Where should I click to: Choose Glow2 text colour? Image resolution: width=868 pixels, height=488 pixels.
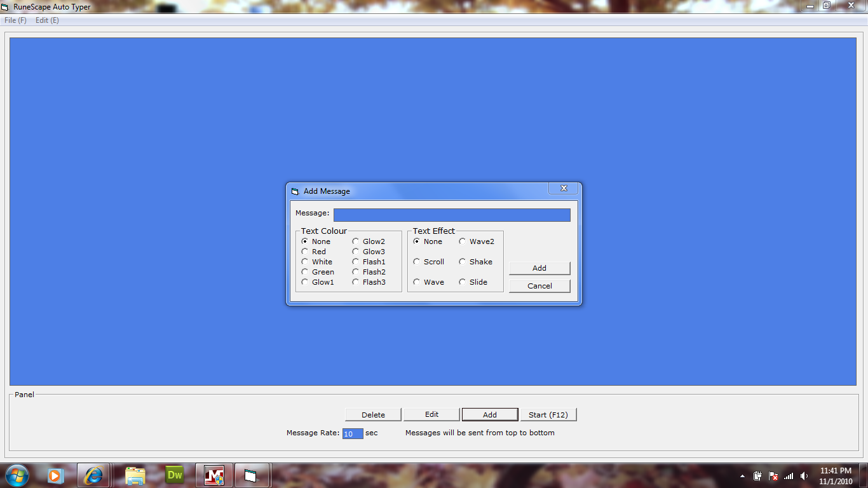369,241
